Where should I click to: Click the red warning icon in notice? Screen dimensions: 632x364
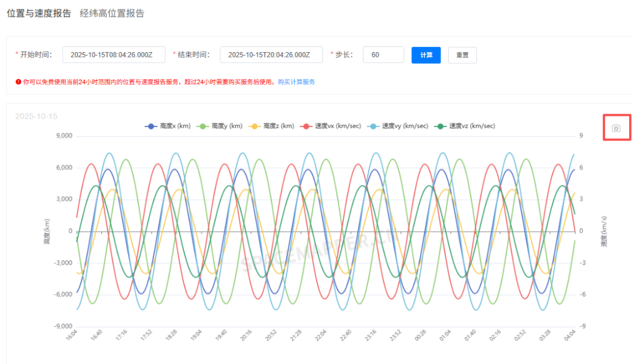(x=18, y=83)
